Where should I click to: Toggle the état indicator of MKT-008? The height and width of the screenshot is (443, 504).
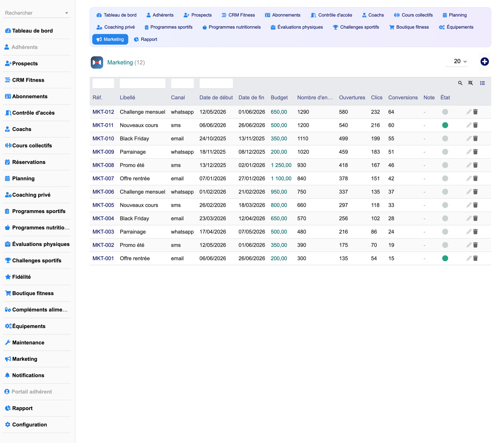pyautogui.click(x=445, y=165)
